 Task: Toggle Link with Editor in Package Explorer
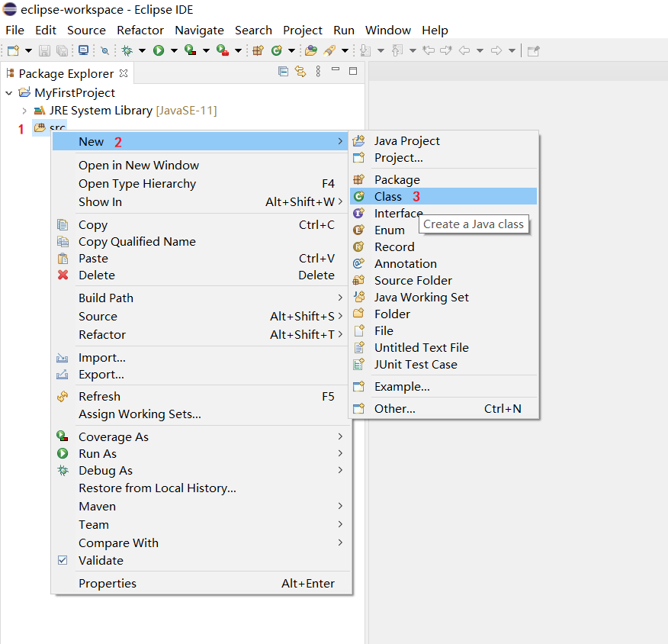point(300,71)
